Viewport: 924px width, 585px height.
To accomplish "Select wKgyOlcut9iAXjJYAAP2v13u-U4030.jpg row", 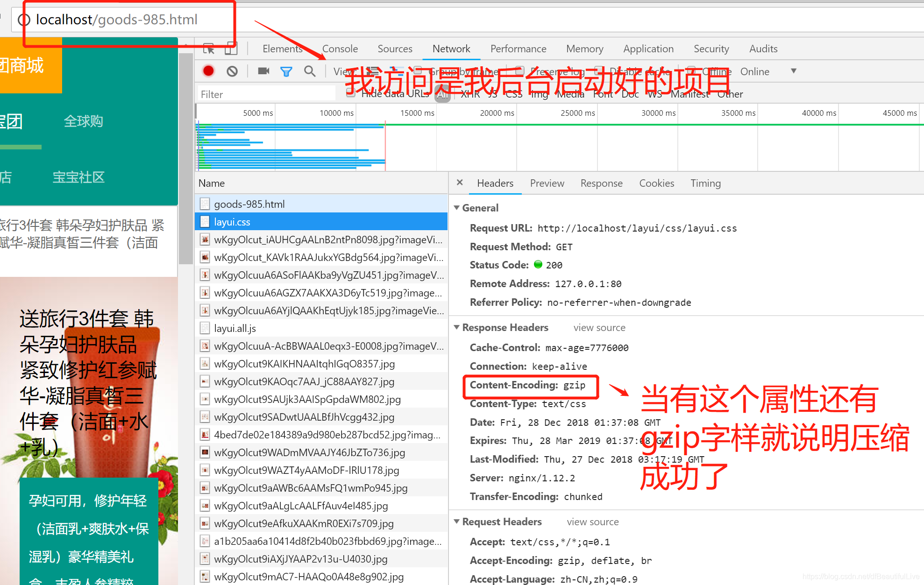I will [321, 559].
